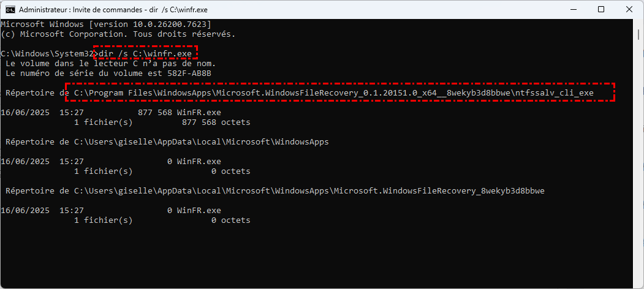Screen dimensions: 644x289
Task: Click the Microsoft Windows version line
Action: [x=106, y=24]
